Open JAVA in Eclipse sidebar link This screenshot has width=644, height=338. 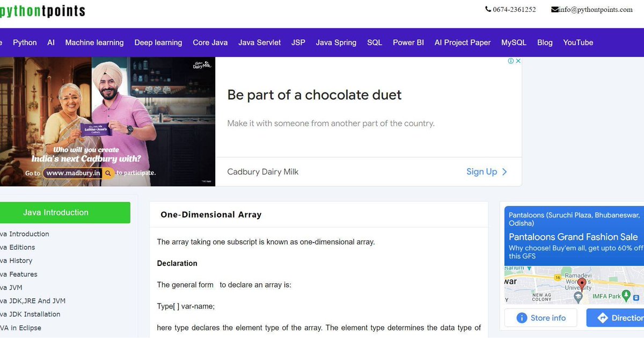20,328
